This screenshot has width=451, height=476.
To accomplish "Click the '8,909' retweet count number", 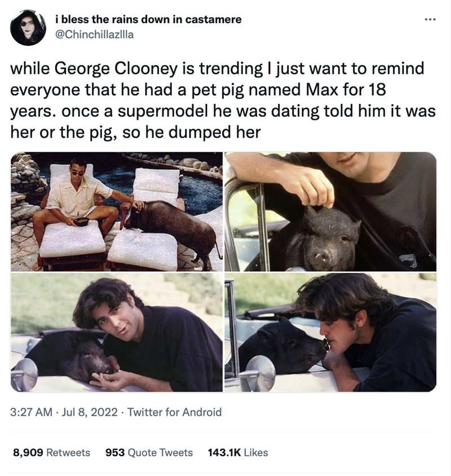I will click(27, 452).
